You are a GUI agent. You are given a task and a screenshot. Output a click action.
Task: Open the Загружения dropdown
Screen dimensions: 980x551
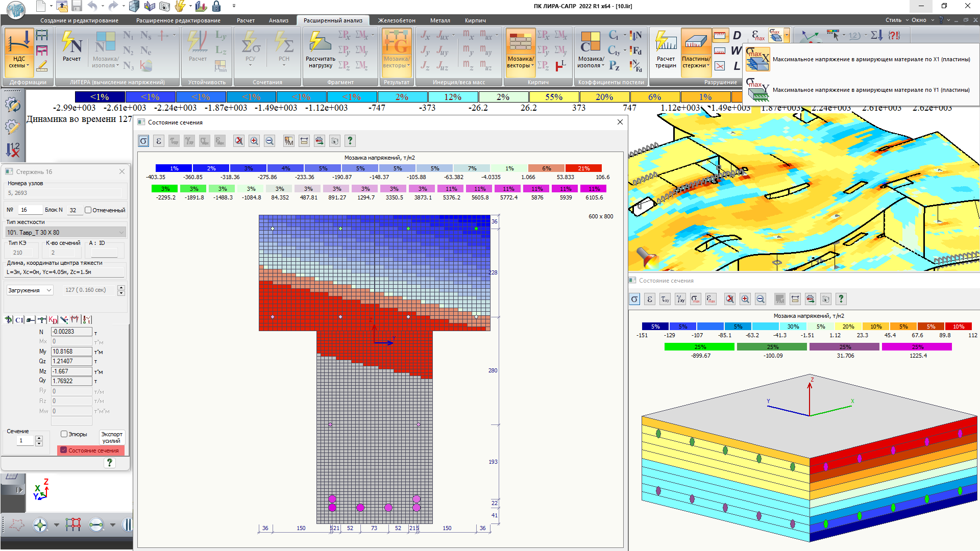tap(30, 290)
